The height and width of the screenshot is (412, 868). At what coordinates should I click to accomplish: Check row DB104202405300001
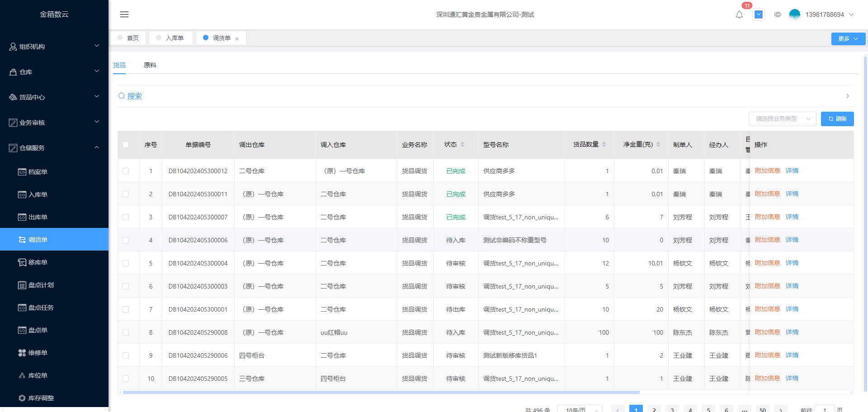[126, 309]
